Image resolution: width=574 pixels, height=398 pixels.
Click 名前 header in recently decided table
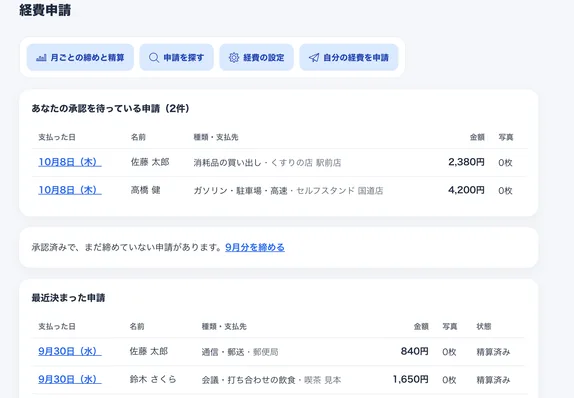(137, 326)
